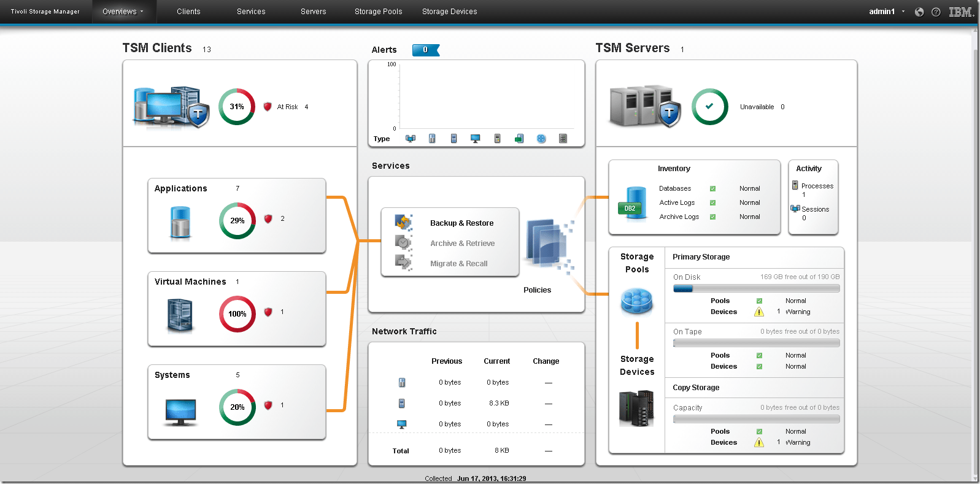Click the Archive Logs green status checkbox
Viewport: 980px width, 484px height.
pyautogui.click(x=712, y=217)
